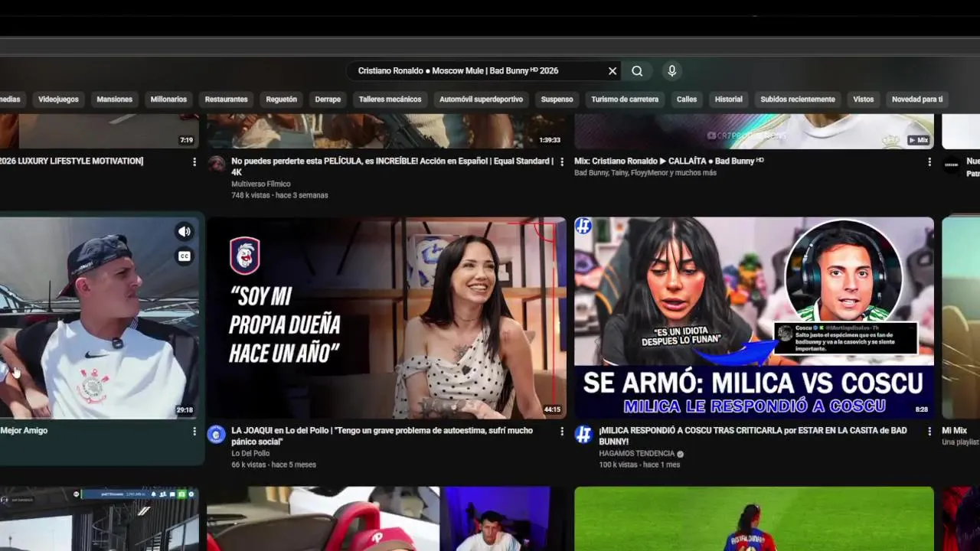Play the 'SOY MI PROPIA DUEÑA' thumbnail
Viewport: 980px width, 551px height.
(x=387, y=318)
